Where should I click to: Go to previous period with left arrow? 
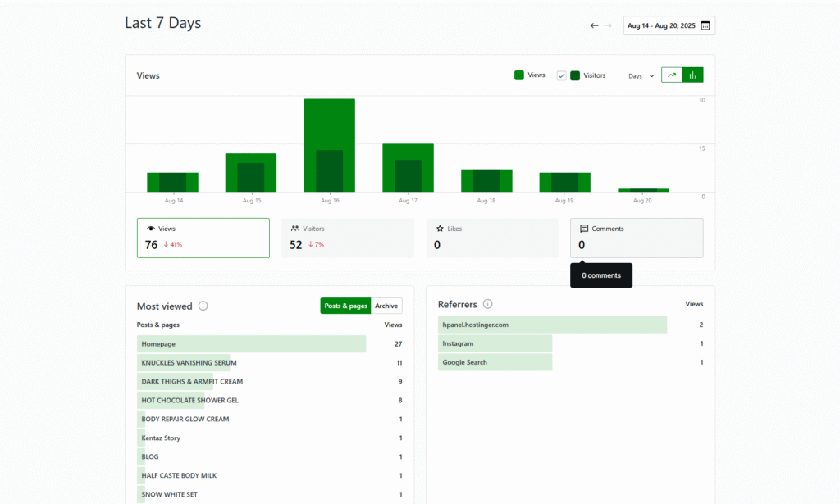click(594, 25)
